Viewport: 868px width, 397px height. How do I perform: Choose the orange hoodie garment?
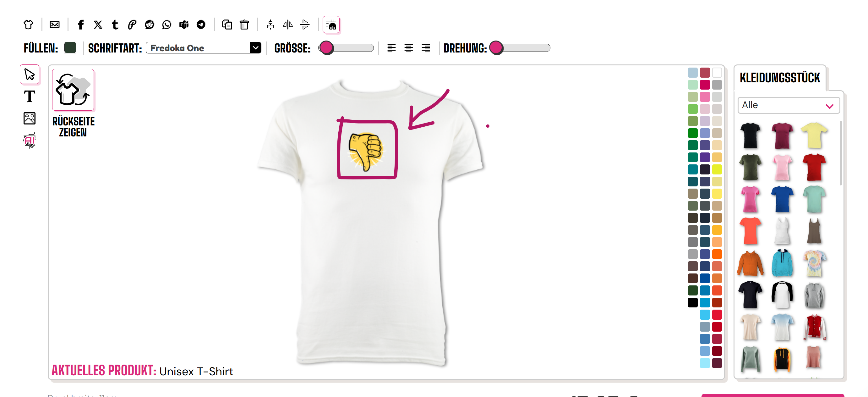(750, 263)
